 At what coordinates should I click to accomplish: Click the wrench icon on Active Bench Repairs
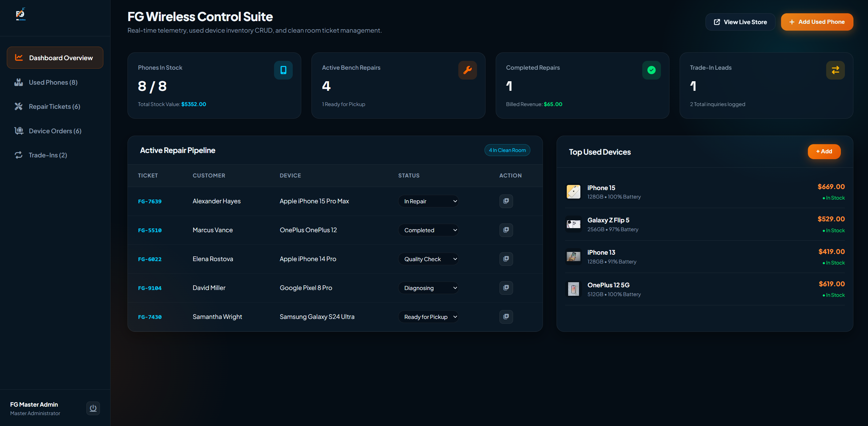[467, 70]
